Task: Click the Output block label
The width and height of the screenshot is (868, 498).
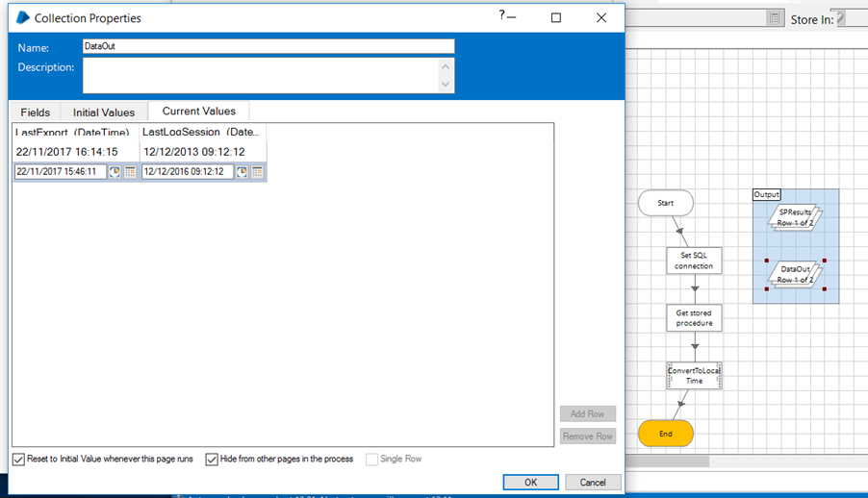Action: tap(767, 195)
